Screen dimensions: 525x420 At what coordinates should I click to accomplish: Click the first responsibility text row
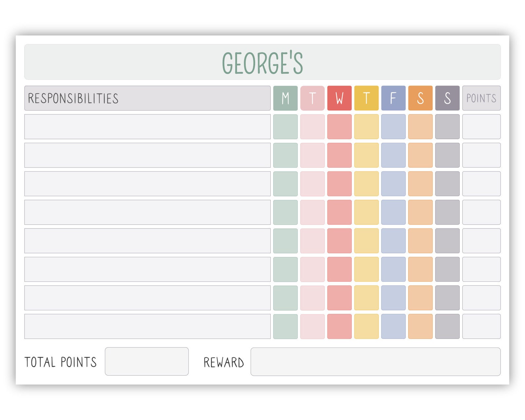tap(147, 127)
